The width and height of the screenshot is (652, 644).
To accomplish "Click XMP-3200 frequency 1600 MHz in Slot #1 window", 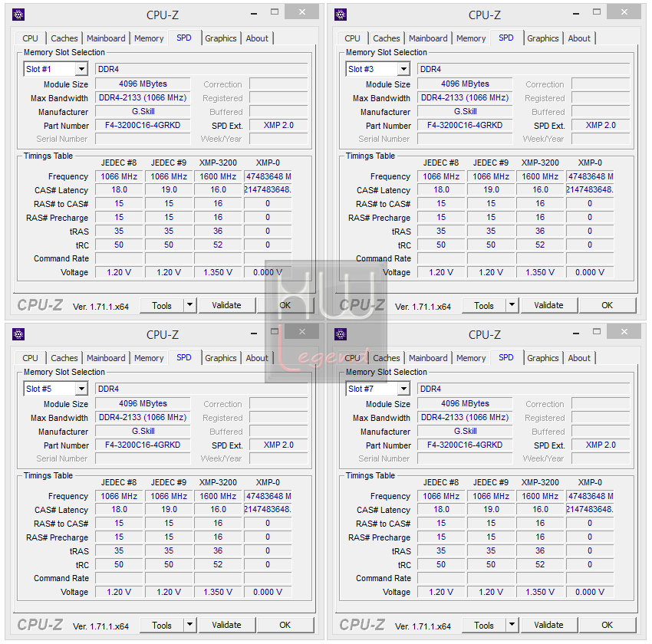I will click(218, 176).
